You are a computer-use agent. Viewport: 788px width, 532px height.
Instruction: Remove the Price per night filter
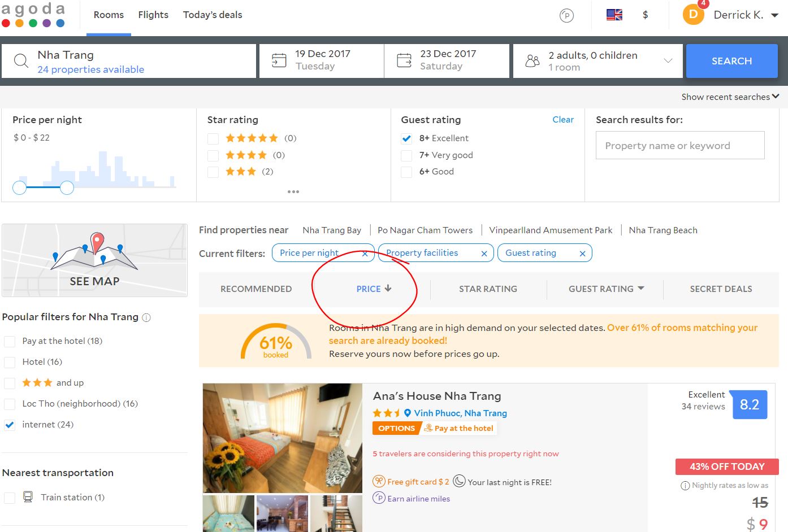click(365, 254)
